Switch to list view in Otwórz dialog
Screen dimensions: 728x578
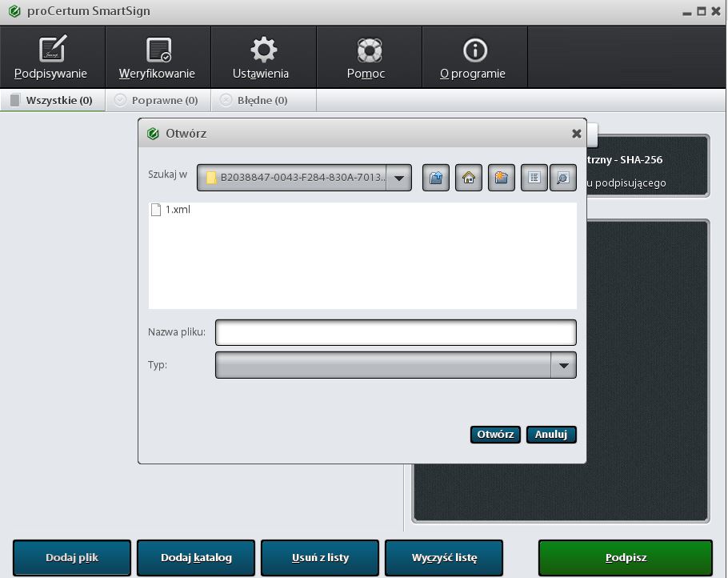pos(534,178)
